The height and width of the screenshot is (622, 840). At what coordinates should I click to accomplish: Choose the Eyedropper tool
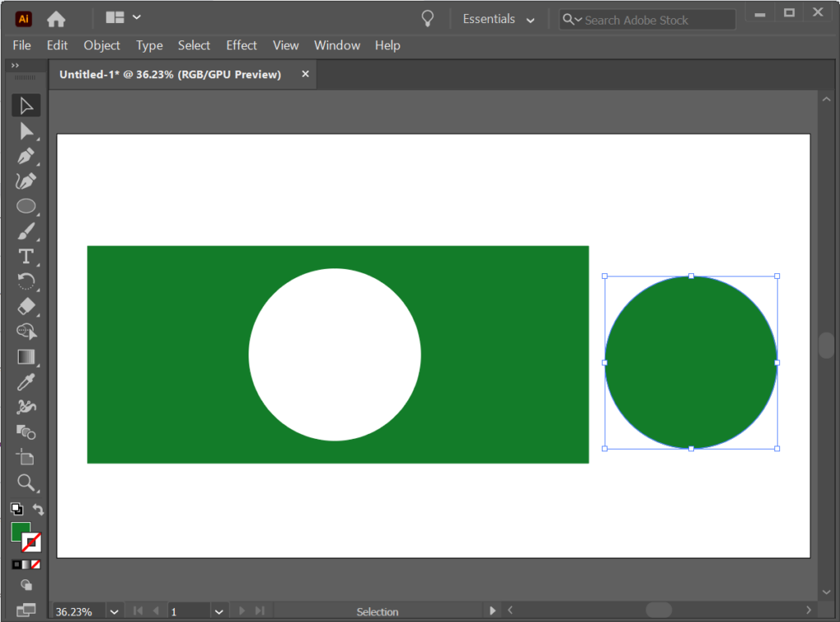25,382
